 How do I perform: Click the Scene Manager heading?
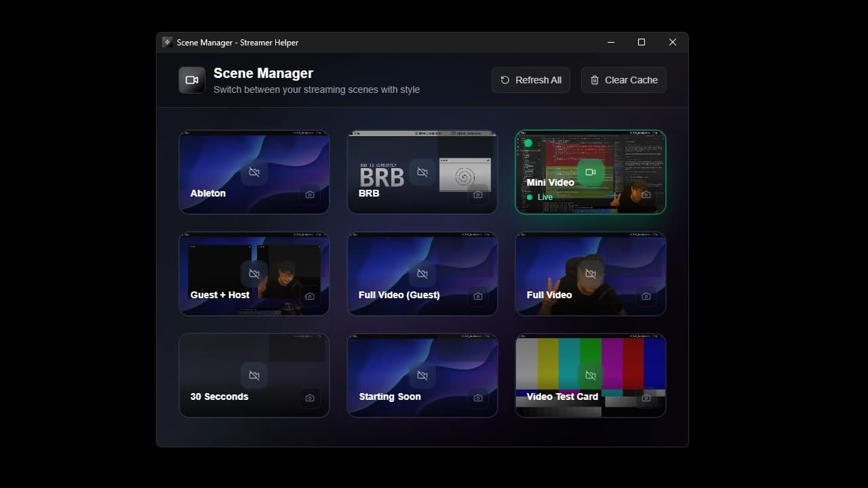coord(263,73)
